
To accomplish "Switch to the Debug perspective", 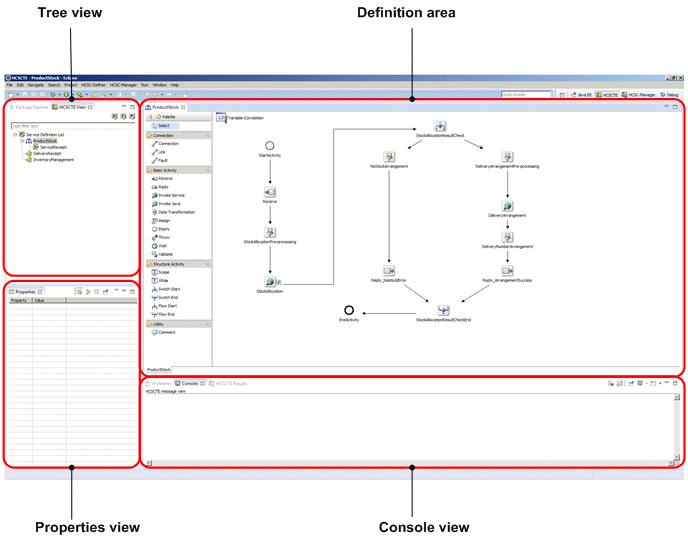I will pyautogui.click(x=670, y=94).
